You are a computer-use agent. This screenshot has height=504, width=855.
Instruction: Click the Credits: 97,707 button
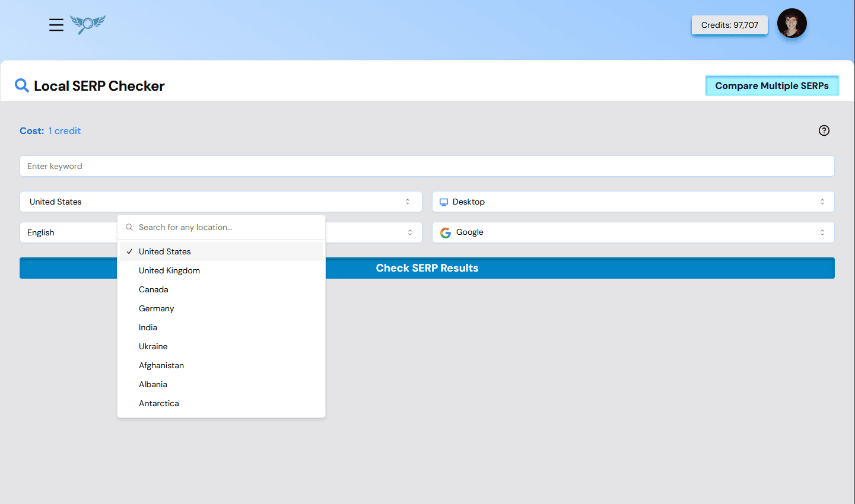tap(729, 25)
